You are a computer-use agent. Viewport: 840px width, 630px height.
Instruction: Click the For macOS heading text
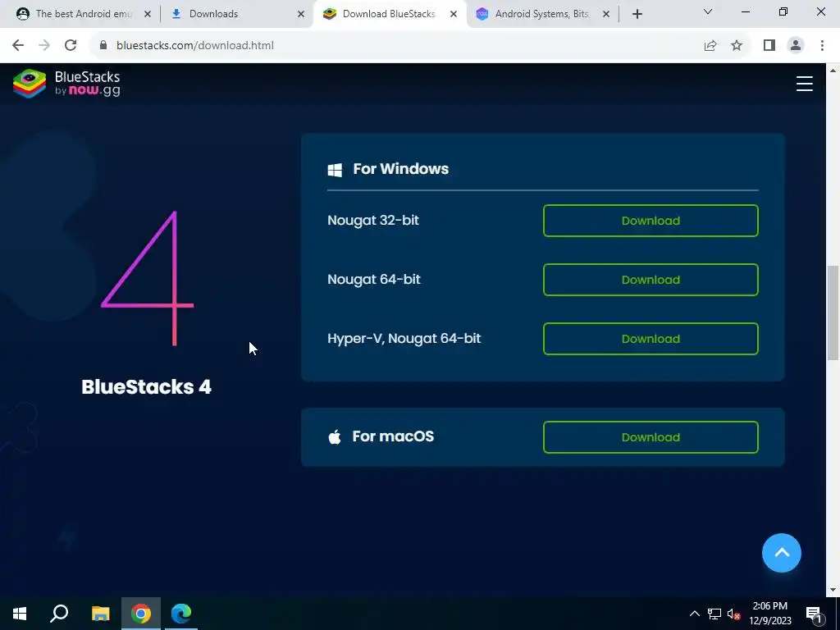[x=393, y=436]
